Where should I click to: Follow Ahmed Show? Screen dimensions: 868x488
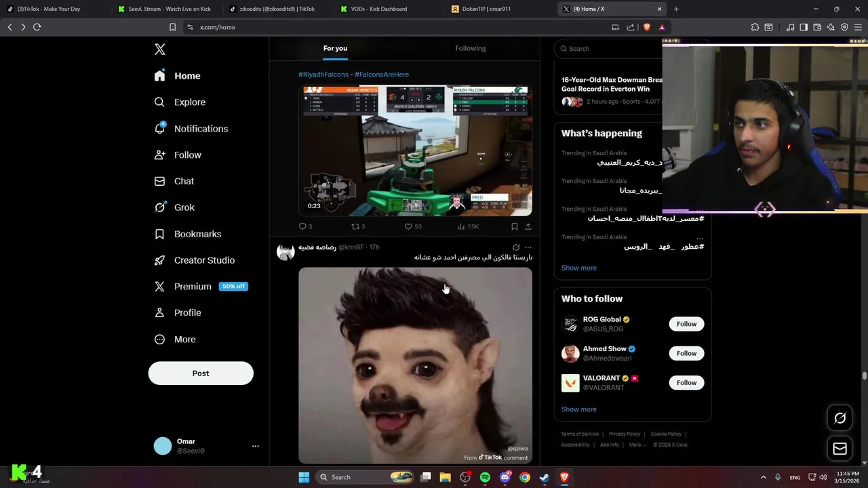(x=686, y=353)
